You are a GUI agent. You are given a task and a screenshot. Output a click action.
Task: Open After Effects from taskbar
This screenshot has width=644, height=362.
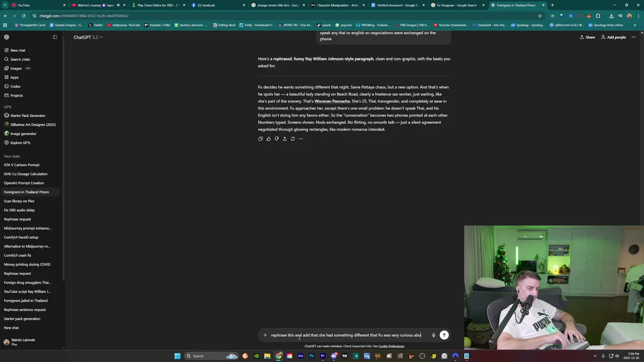(300, 356)
